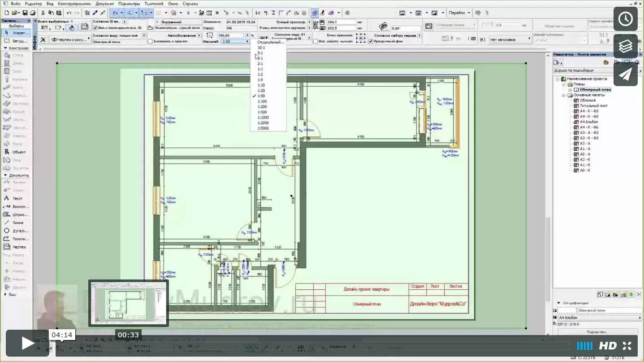Screen dimensions: 644x362
Task: Select the Указатель arrow tool
Action: coord(17,33)
